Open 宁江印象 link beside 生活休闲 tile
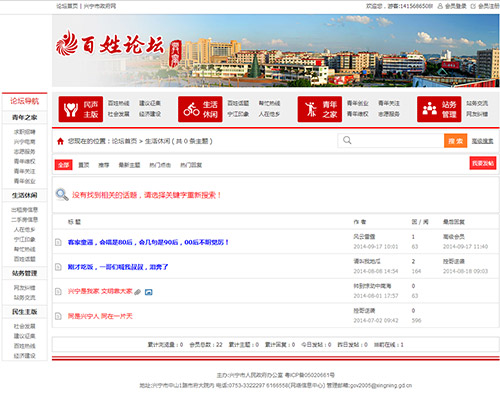The width and height of the screenshot is (500, 399). pos(238,114)
